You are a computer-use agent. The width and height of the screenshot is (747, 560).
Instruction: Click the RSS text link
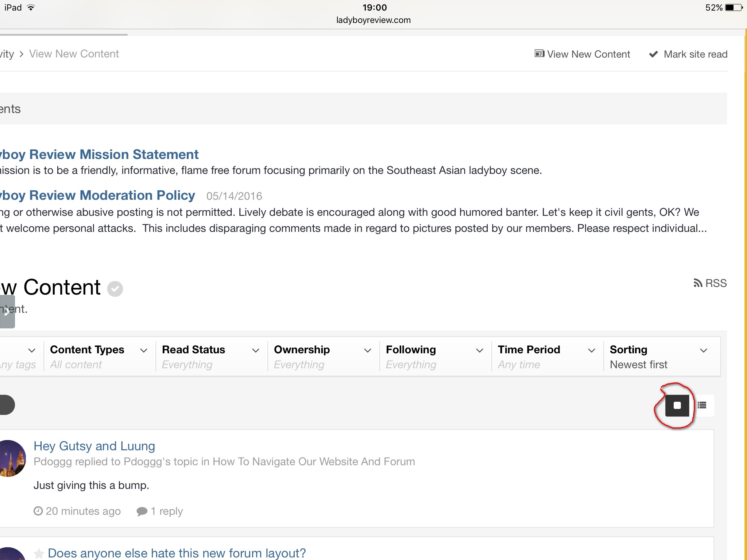coord(716,283)
